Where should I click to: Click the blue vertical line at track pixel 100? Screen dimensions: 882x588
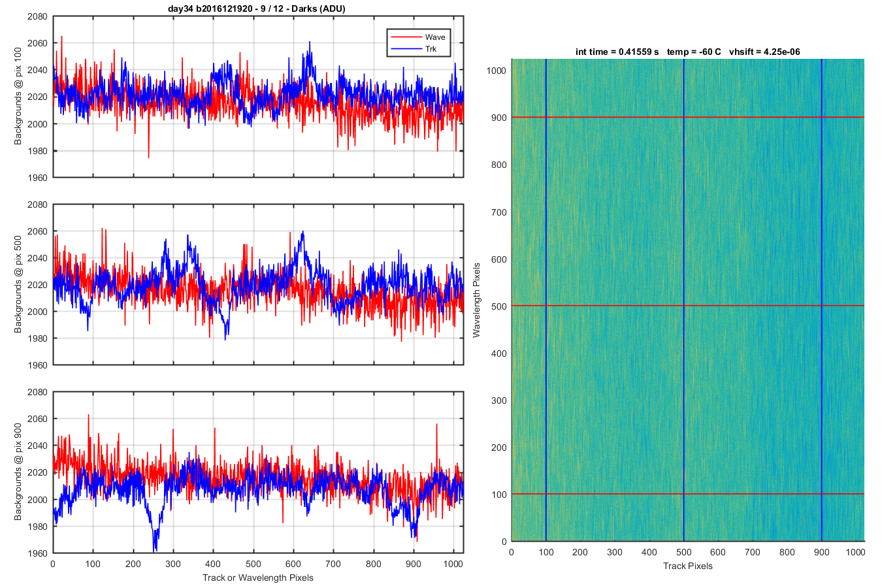(546, 300)
